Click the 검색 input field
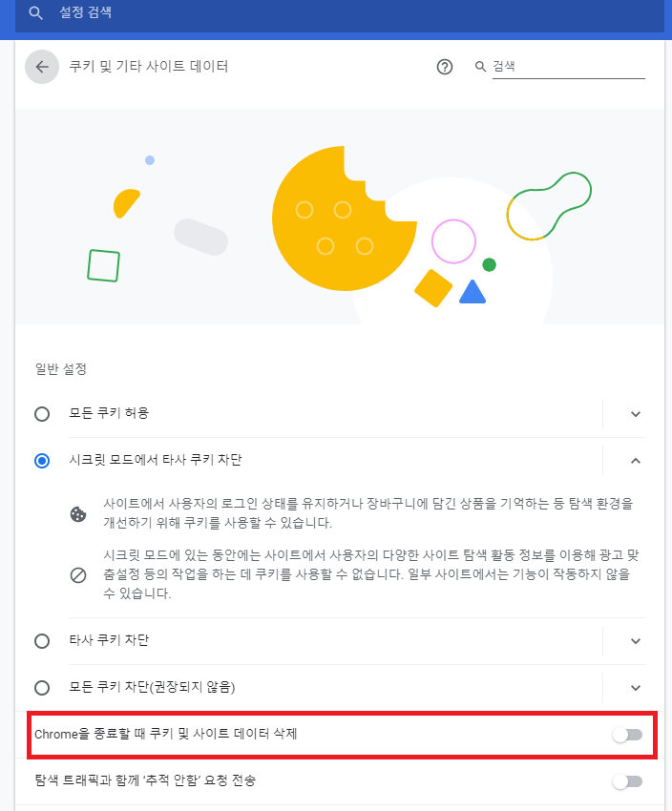Screen dimensions: 672x811 568,67
